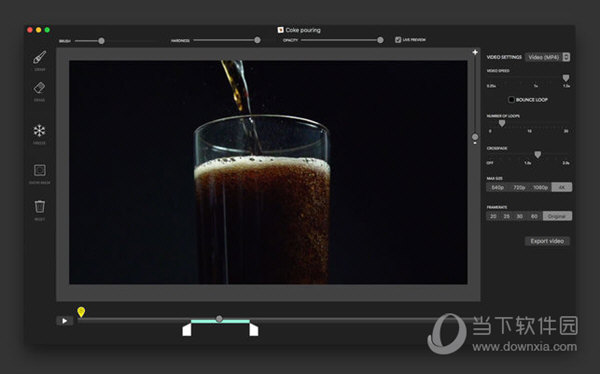The height and width of the screenshot is (374, 600).
Task: Set framerate to 30
Action: click(520, 216)
